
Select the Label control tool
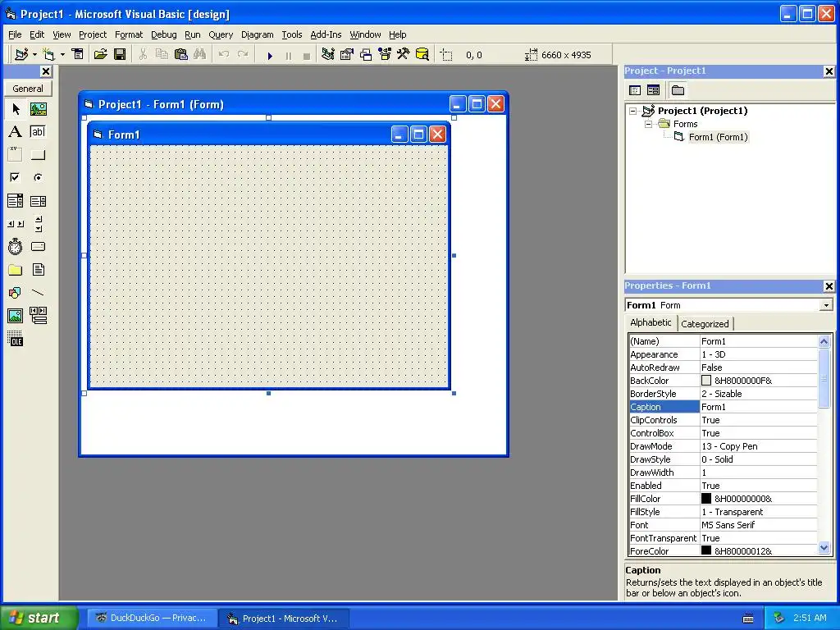(x=16, y=132)
